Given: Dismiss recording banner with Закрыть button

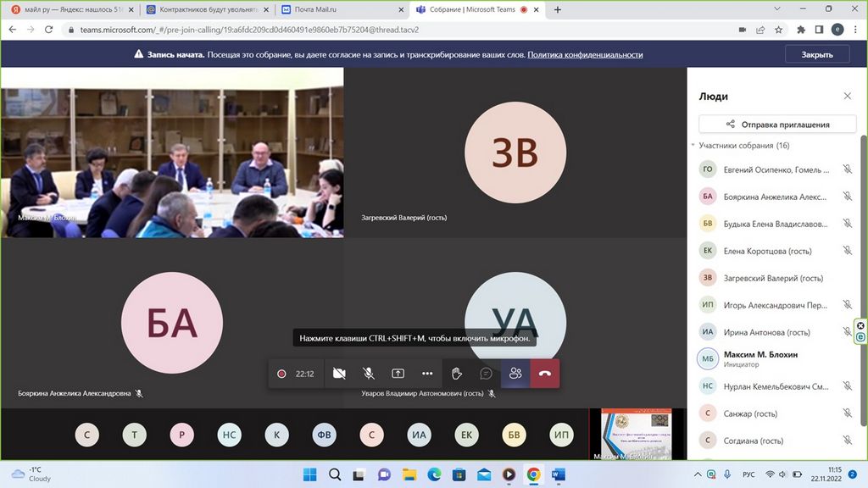Looking at the screenshot, I should tap(816, 54).
